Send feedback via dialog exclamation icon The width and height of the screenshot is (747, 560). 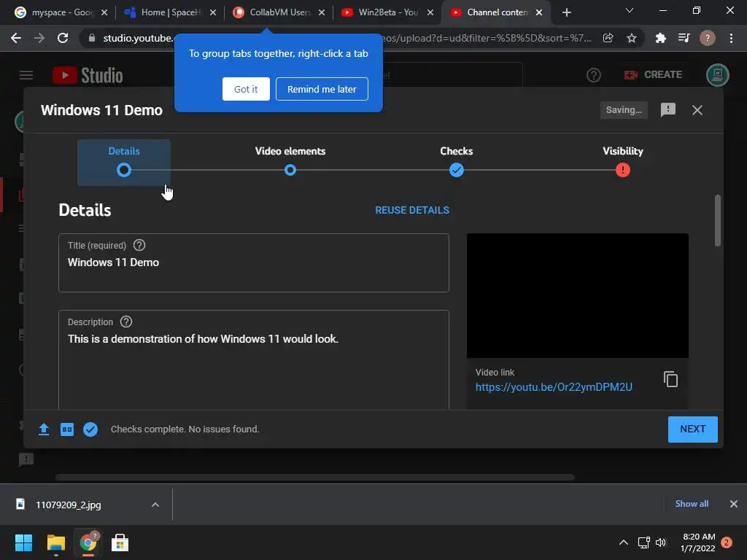tap(668, 110)
